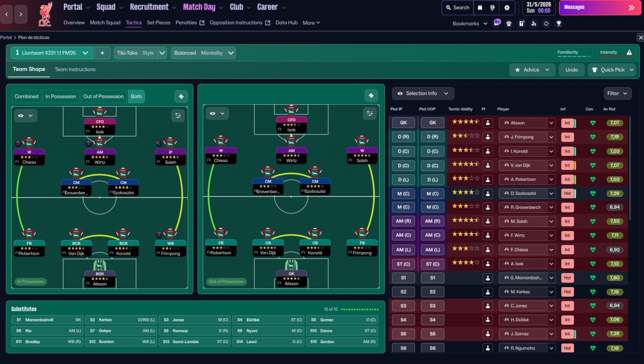Click the grid icon on in-possession pitch
The image size is (644, 364).
point(178,115)
